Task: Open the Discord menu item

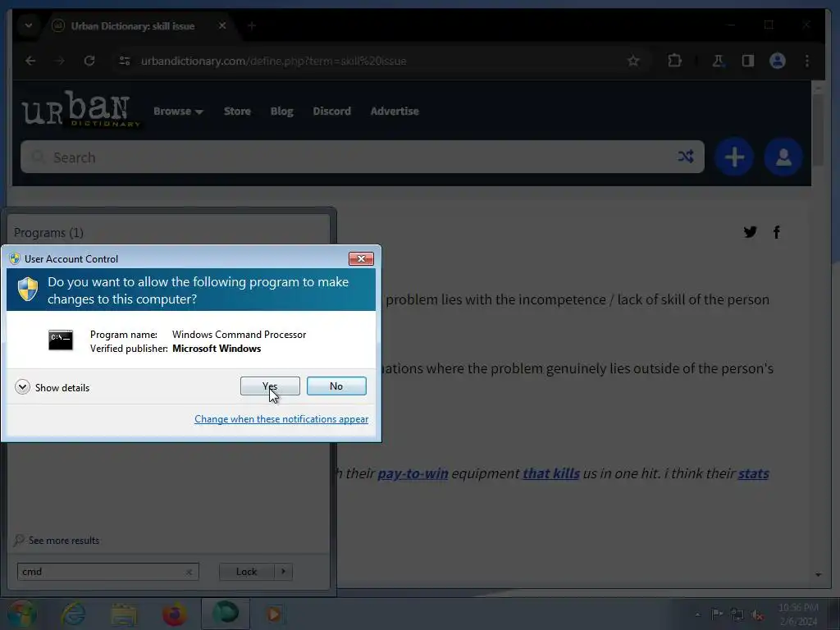Action: tap(331, 111)
